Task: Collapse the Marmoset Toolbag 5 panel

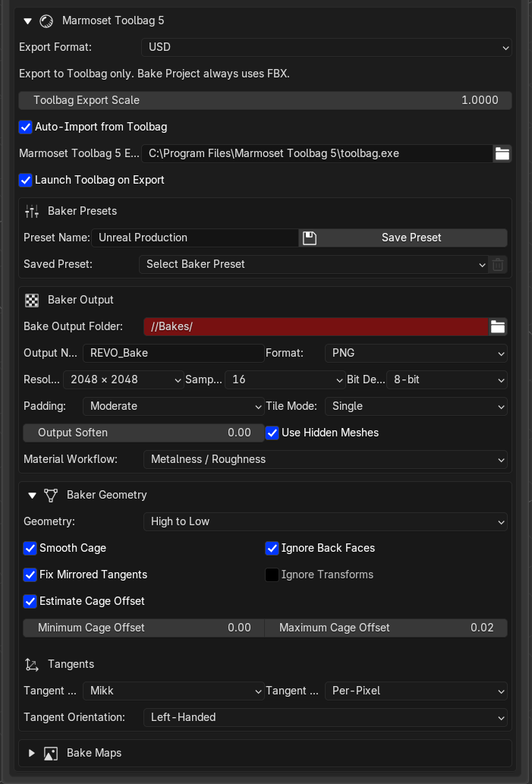Action: click(x=27, y=21)
